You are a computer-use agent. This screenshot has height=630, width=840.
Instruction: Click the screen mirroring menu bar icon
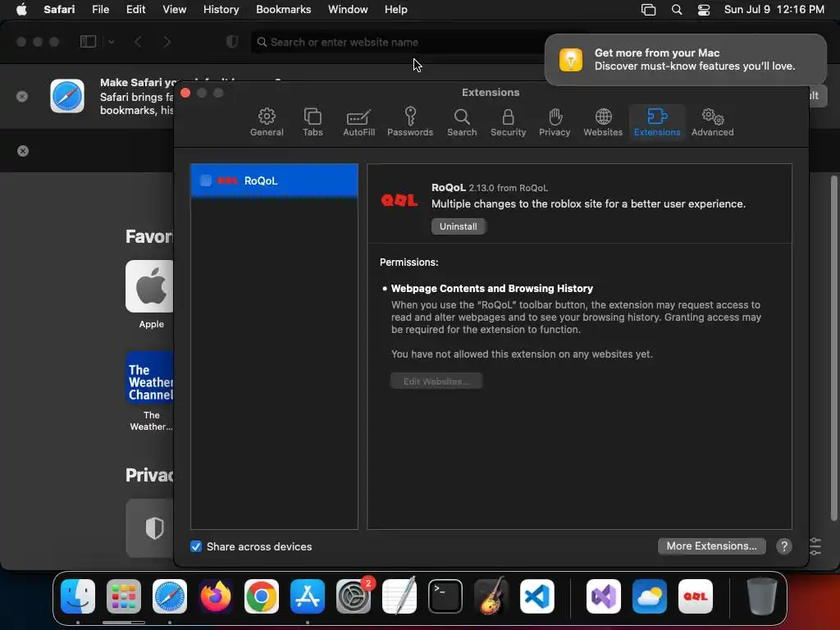coord(648,10)
